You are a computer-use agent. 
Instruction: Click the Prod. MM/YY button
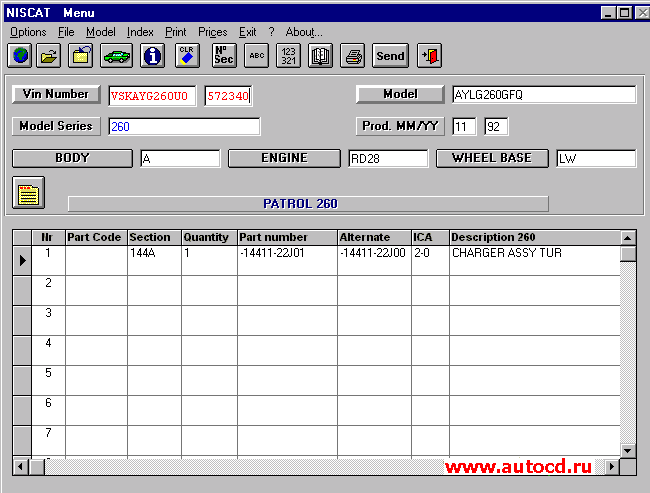400,126
